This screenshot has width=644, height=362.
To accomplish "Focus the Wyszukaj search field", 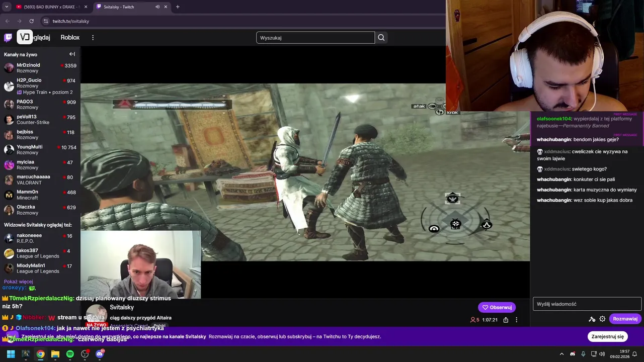I will coord(315,38).
